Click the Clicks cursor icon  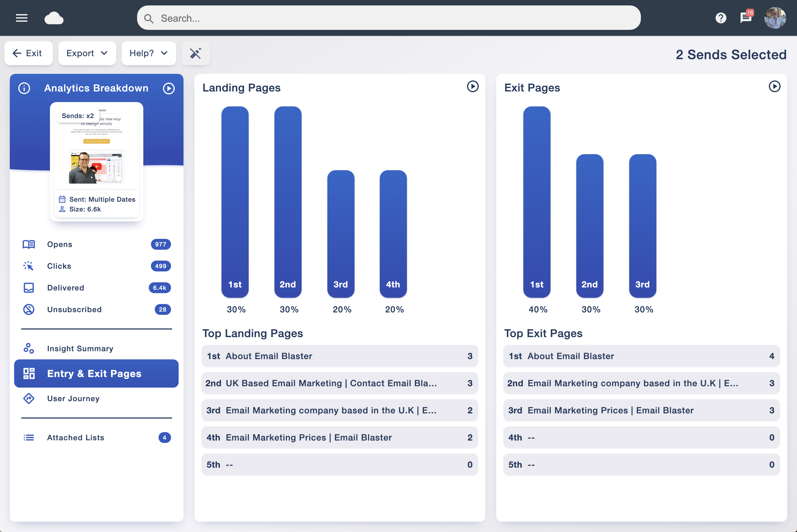point(29,266)
